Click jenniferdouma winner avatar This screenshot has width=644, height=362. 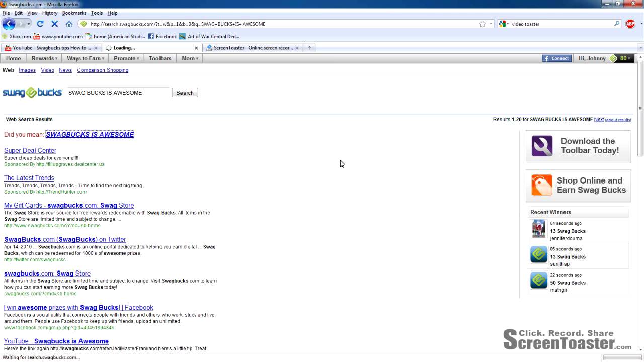(539, 229)
